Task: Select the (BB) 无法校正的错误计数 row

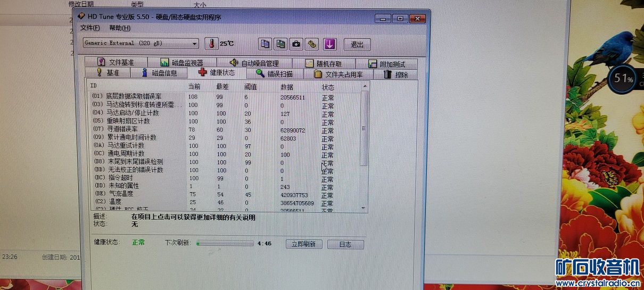Action: 225,170
